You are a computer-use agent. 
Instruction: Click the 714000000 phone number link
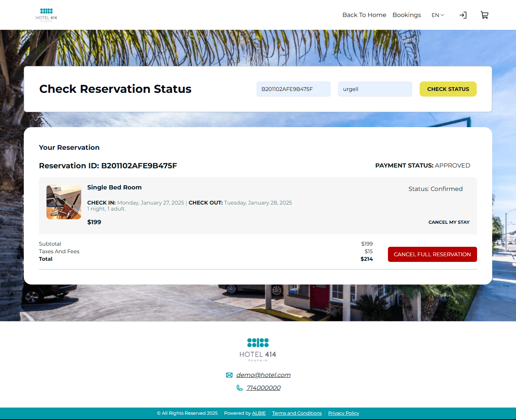click(263, 388)
